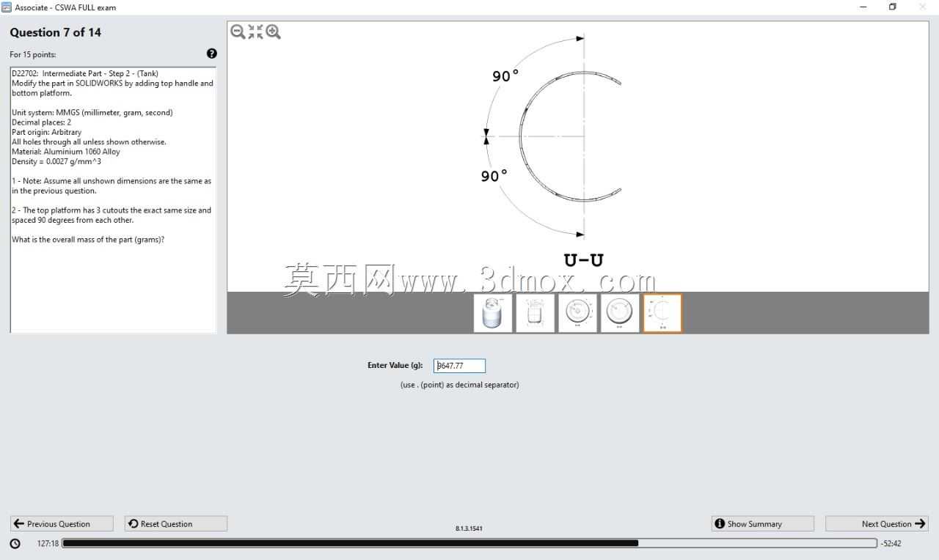The image size is (939, 560).
Task: Select fourth thumbnail of bottom view
Action: pyautogui.click(x=620, y=313)
